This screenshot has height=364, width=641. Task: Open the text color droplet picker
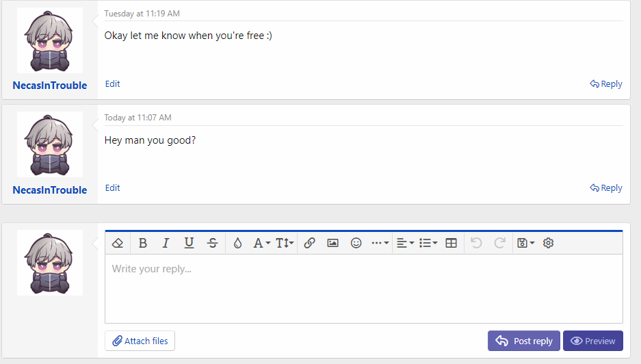point(238,243)
